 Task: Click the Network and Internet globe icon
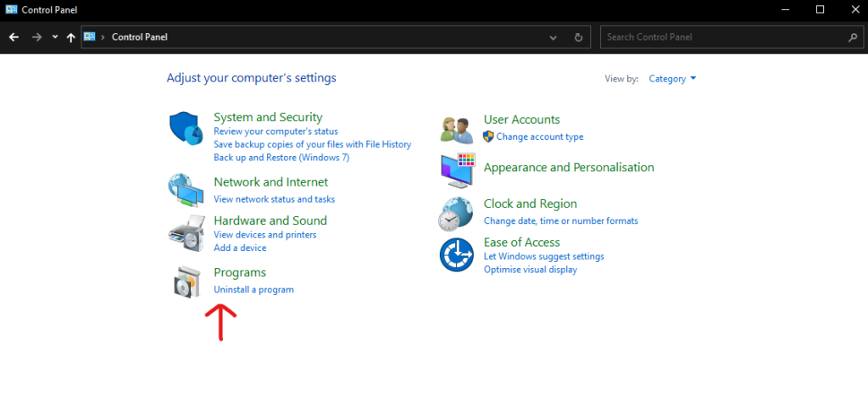[x=186, y=190]
